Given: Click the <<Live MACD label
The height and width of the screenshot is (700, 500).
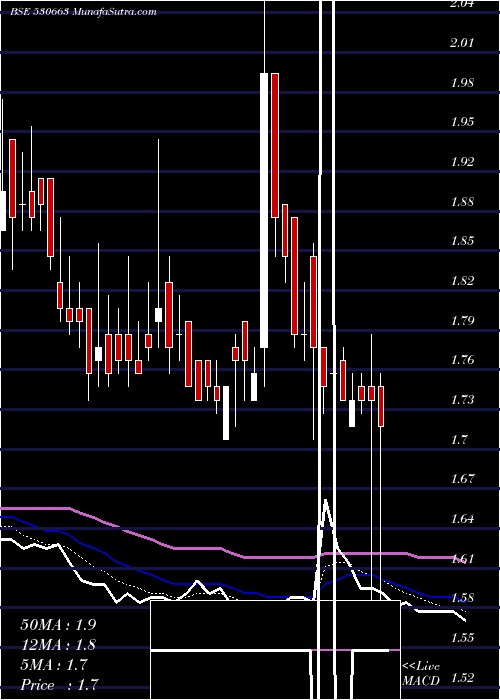Looking at the screenshot, I should 421,674.
